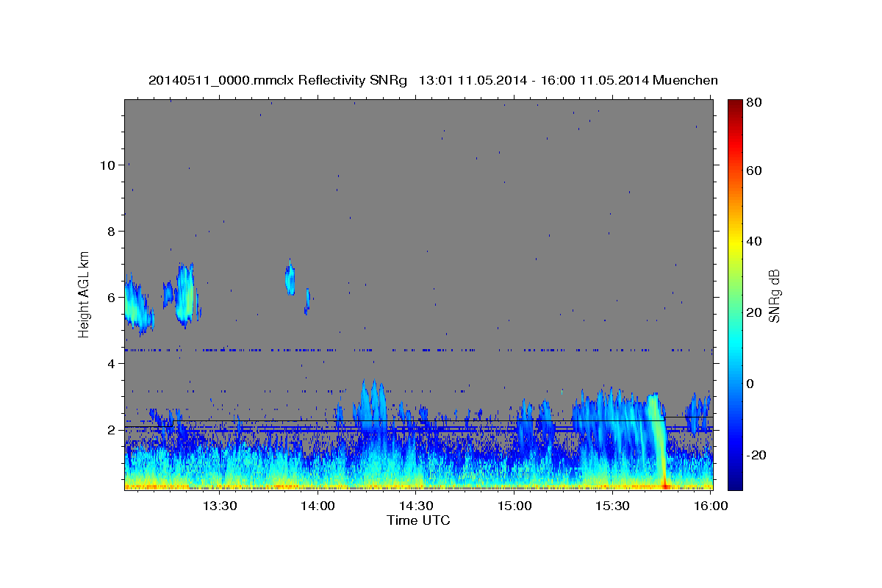This screenshot has width=882, height=588.
Task: Click the '13:30' time tick label
Action: pos(220,506)
